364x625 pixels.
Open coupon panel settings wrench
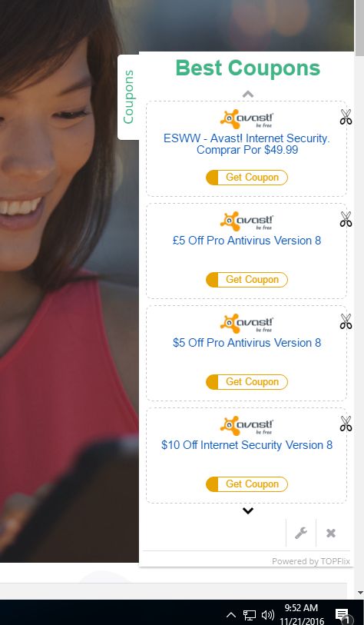[301, 533]
